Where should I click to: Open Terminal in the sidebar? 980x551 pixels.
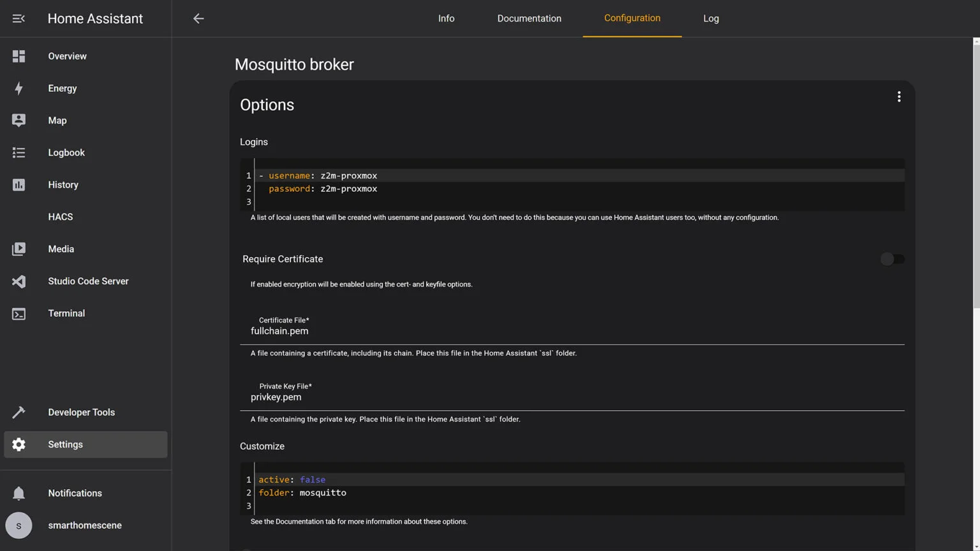[85, 313]
